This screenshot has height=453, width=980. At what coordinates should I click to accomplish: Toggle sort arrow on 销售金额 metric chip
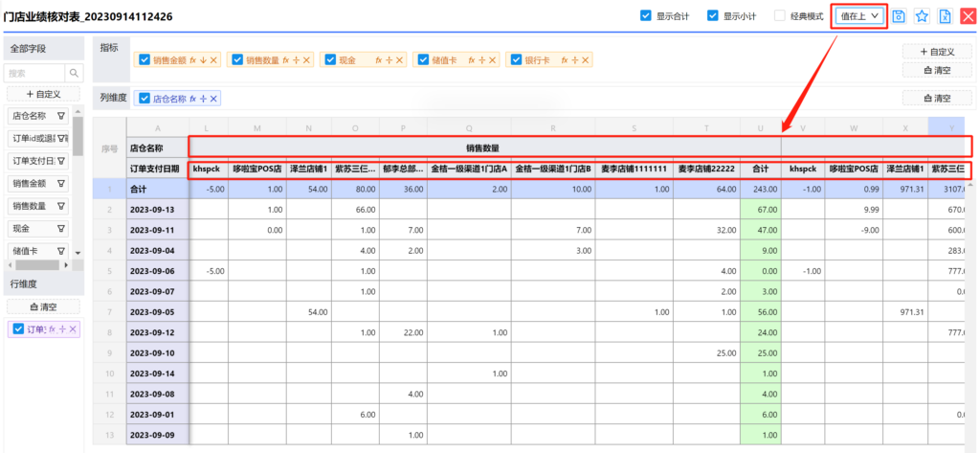[x=203, y=60]
